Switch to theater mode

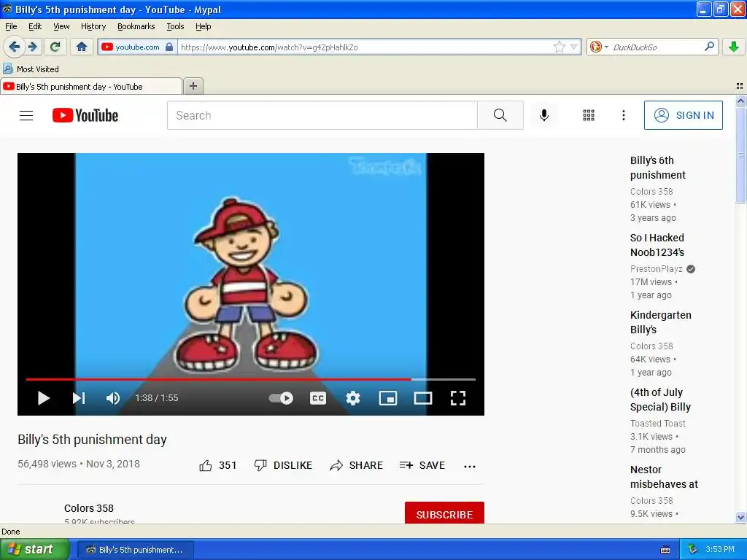pyautogui.click(x=423, y=397)
